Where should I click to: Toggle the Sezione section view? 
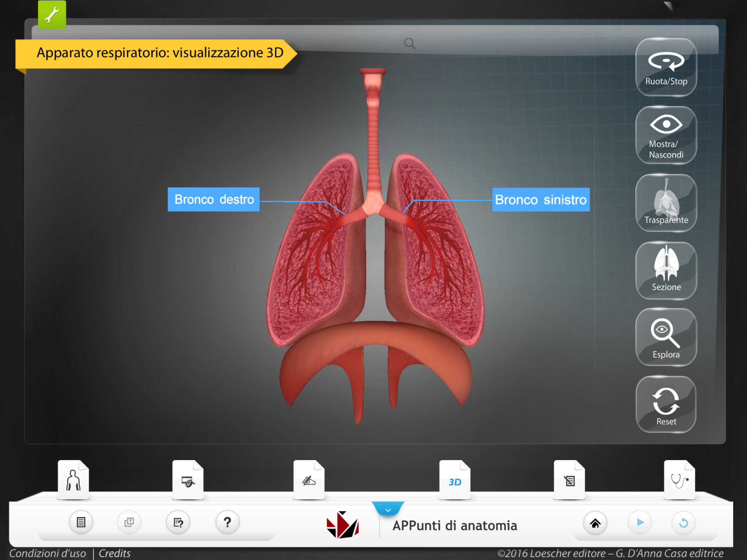click(666, 270)
